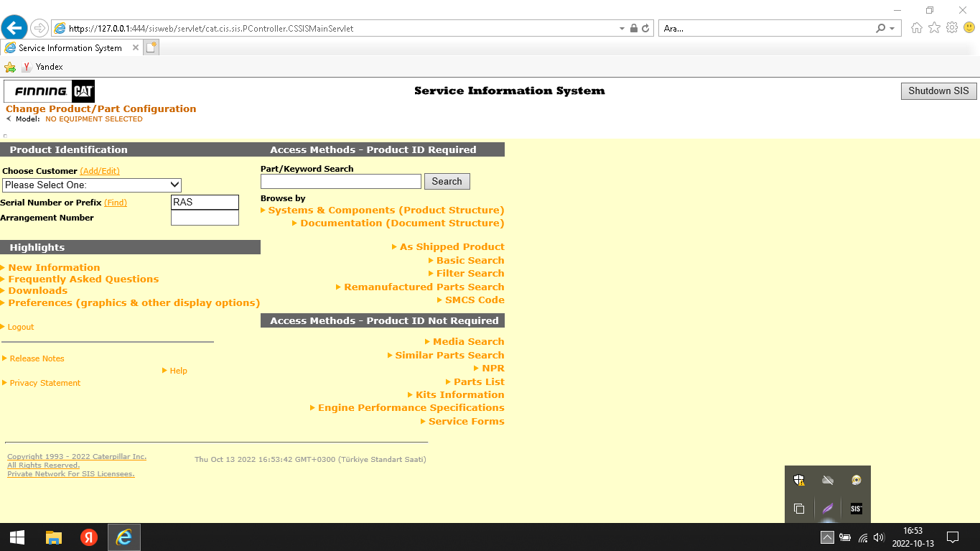Screen dimensions: 980x551
Task: Open the browser home icon
Action: click(x=917, y=28)
